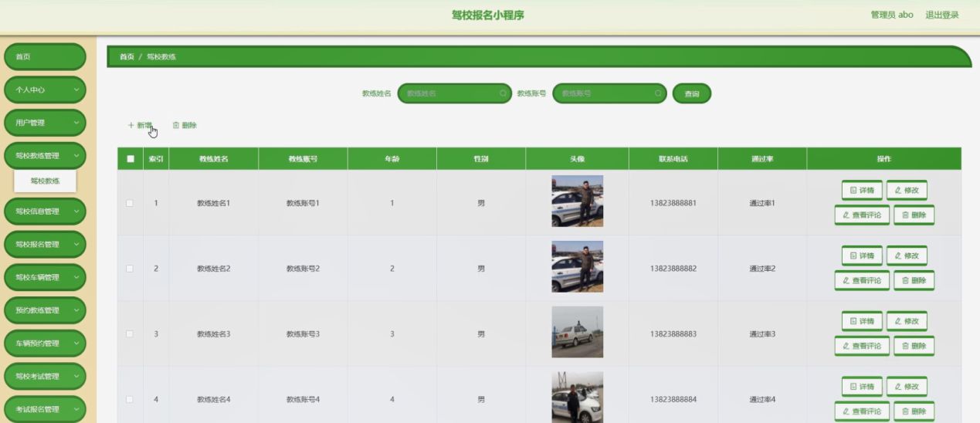Open the avatar photo of 教练姓名2

577,266
